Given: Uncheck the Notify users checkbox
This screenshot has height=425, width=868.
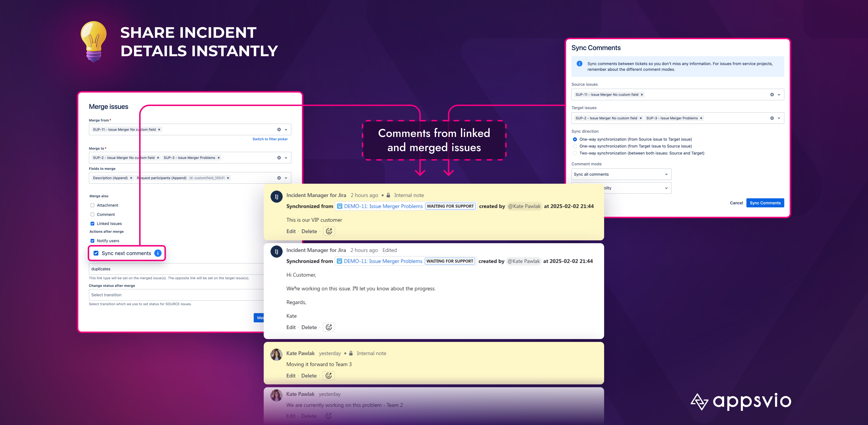Looking at the screenshot, I should point(92,241).
